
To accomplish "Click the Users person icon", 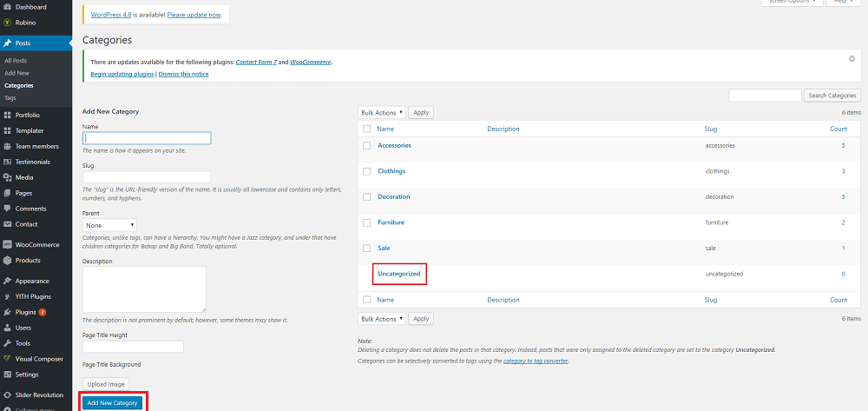I will coord(7,328).
